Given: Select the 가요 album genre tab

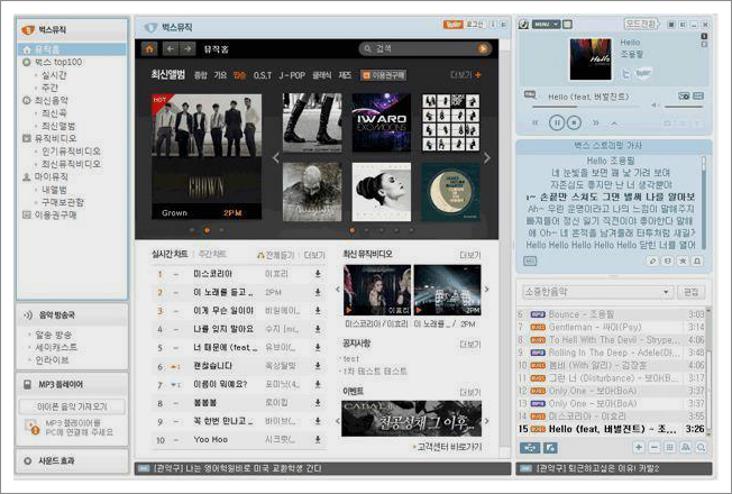Looking at the screenshot, I should click(220, 75).
